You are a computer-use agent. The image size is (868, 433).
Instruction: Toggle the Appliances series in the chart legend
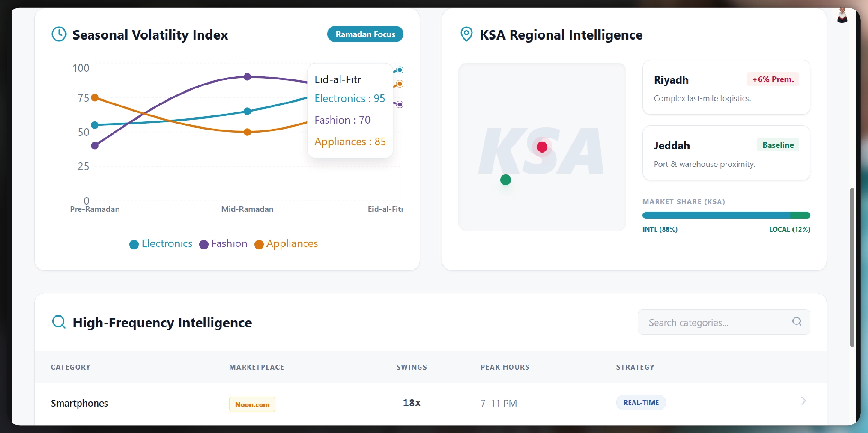tap(286, 244)
